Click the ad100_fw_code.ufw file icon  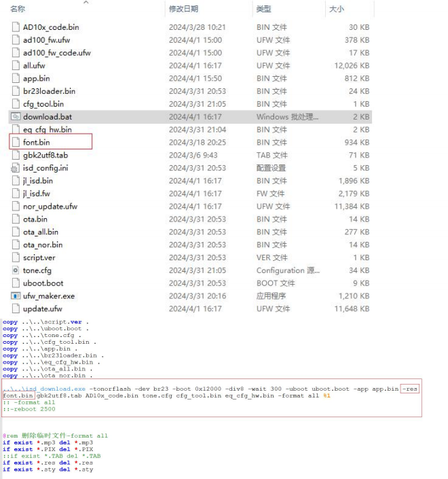[16, 53]
